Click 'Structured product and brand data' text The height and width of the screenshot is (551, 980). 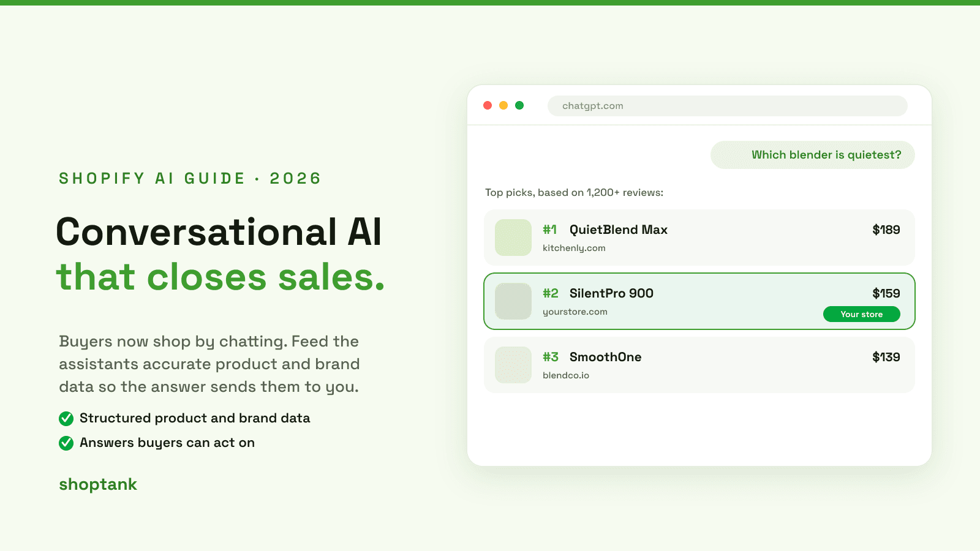pos(195,418)
